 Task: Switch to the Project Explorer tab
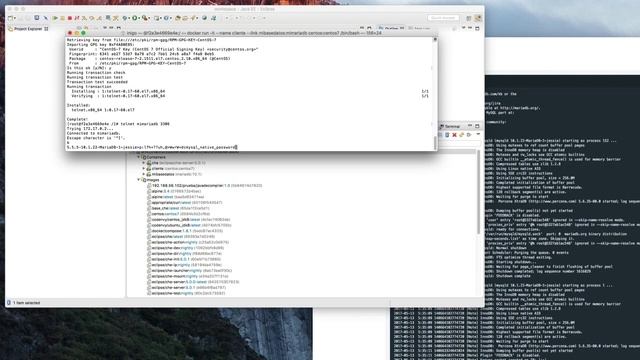pos(28,29)
